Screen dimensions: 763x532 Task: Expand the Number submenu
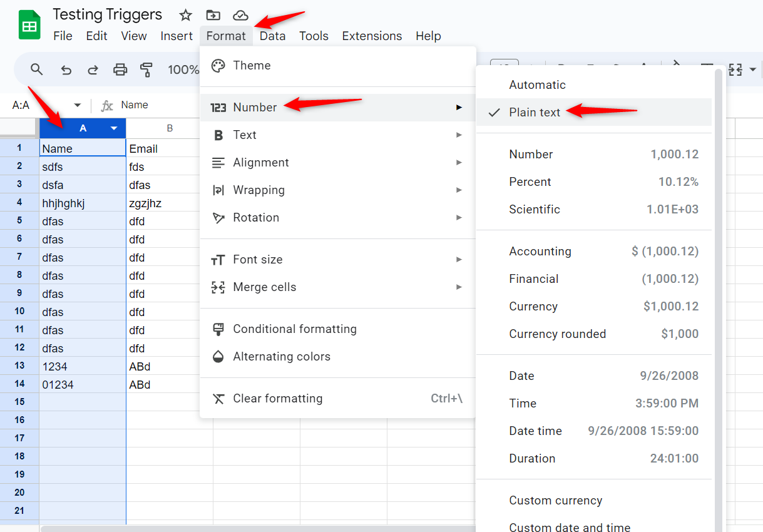tap(338, 108)
